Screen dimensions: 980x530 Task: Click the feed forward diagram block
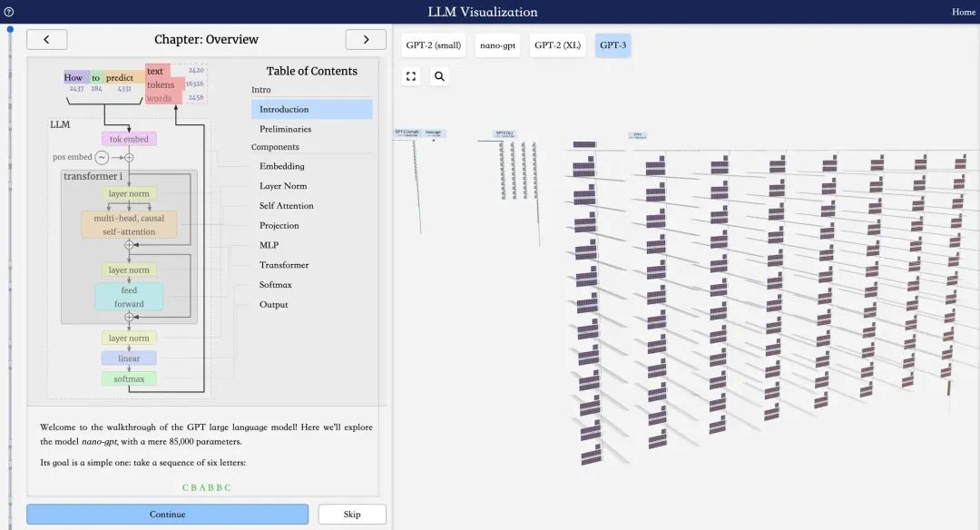pyautogui.click(x=129, y=297)
